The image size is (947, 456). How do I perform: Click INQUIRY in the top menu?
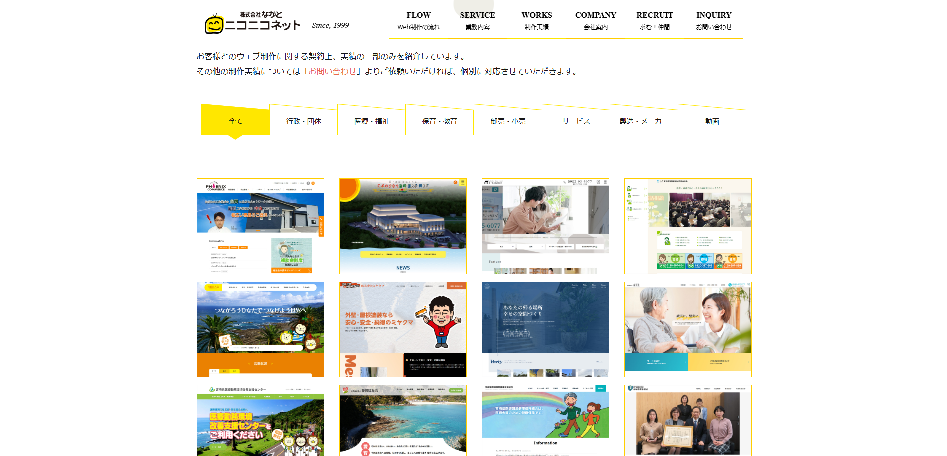[x=714, y=20]
